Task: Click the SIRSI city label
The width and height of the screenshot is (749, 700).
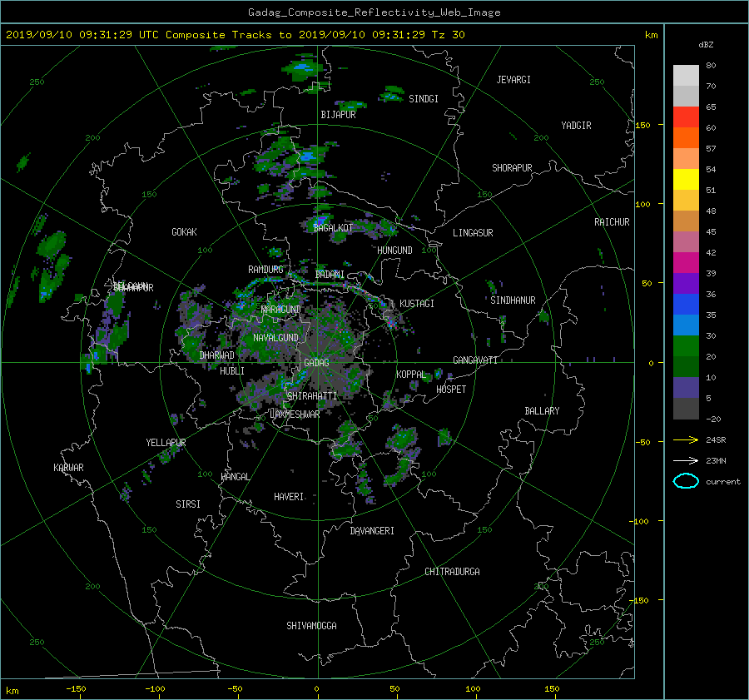Action: pos(188,504)
